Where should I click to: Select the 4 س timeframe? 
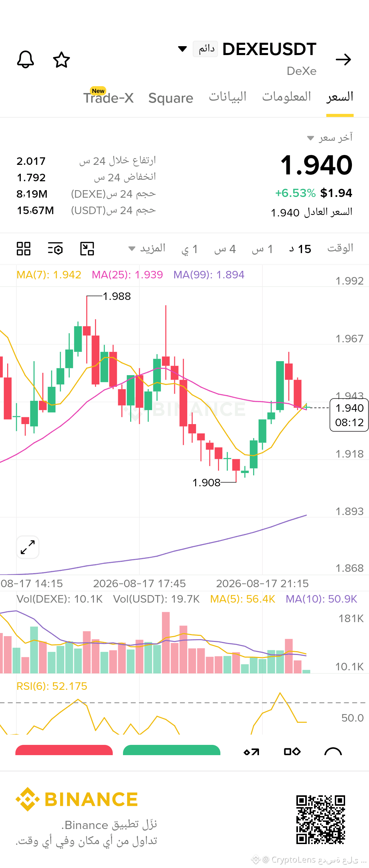[x=225, y=249]
